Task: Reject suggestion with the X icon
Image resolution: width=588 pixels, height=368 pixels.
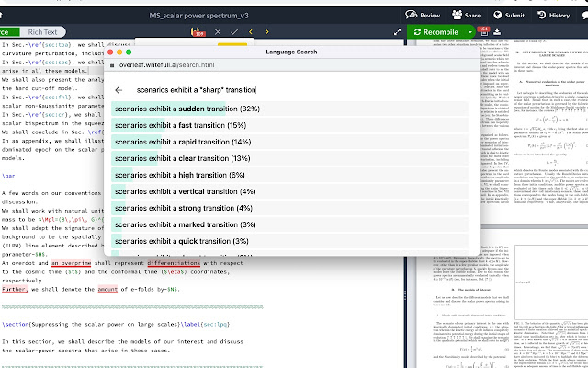Action: point(218,32)
